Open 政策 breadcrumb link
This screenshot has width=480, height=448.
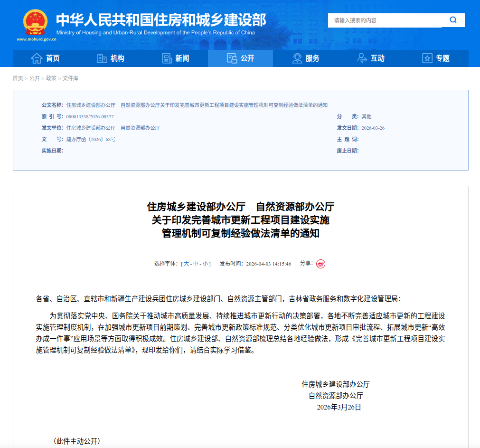51,78
